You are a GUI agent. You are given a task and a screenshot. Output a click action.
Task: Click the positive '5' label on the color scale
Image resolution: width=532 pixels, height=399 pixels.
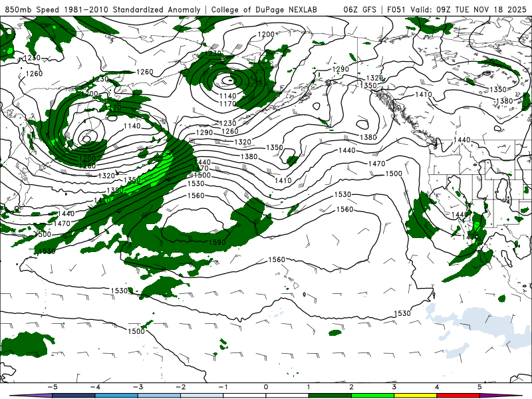479,387
